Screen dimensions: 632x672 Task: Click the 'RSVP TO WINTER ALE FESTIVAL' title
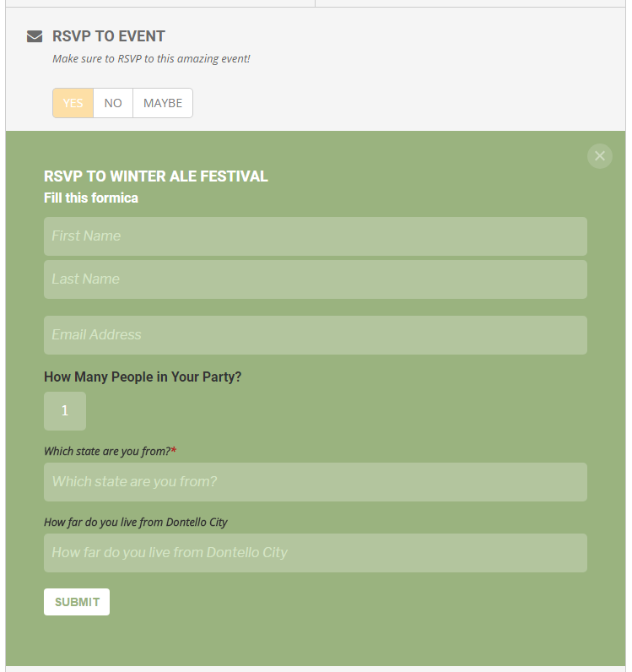pyautogui.click(x=156, y=176)
